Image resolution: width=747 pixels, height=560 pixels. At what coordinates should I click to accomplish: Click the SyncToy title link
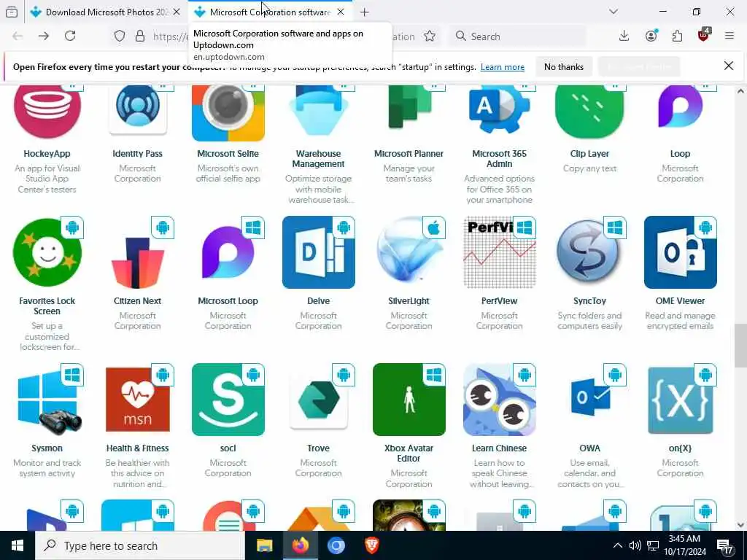(x=589, y=301)
